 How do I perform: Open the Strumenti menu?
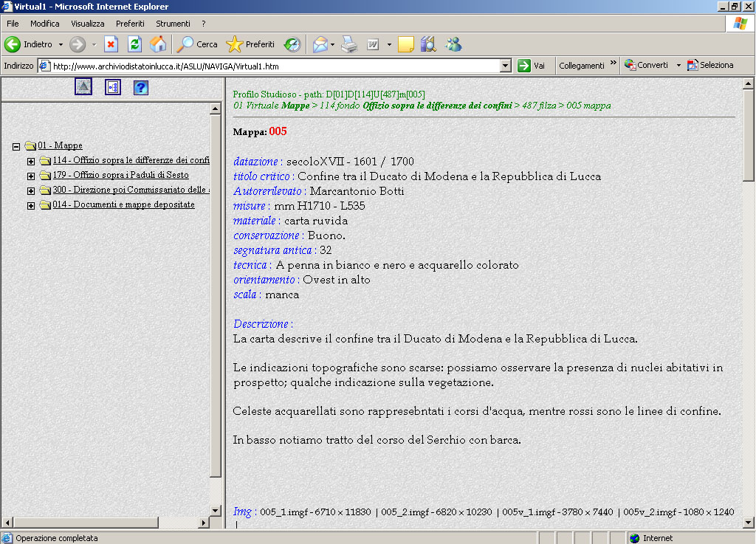173,24
